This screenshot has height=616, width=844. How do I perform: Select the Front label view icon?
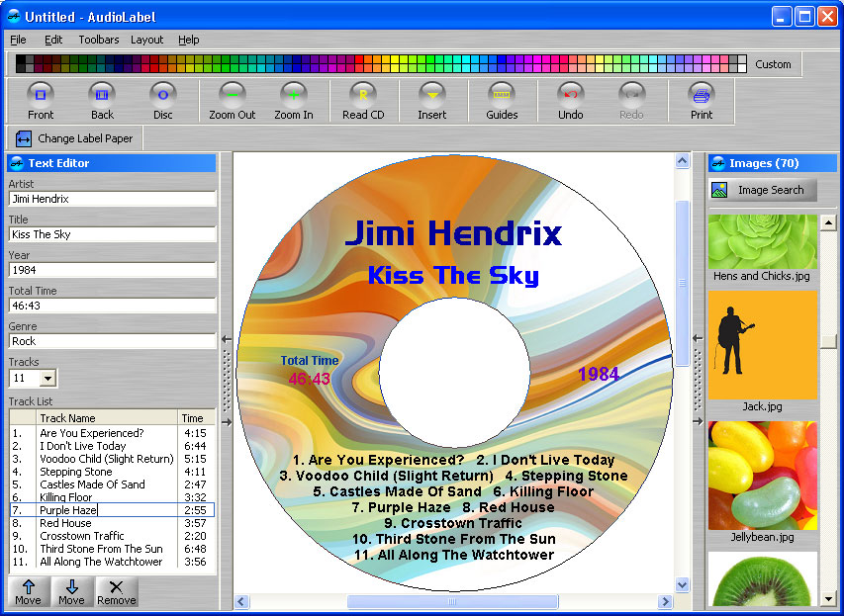click(x=41, y=101)
